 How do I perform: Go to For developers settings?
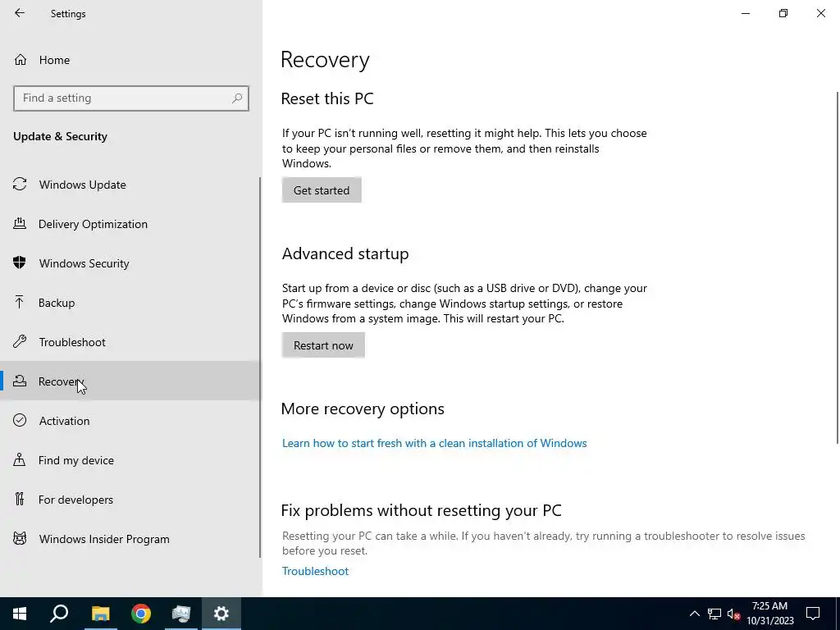[x=130, y=500]
